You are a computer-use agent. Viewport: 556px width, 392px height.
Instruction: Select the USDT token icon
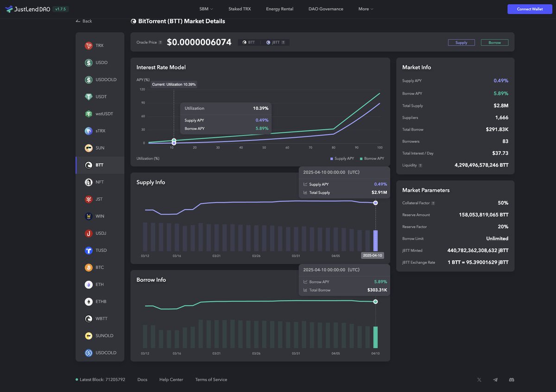click(88, 97)
